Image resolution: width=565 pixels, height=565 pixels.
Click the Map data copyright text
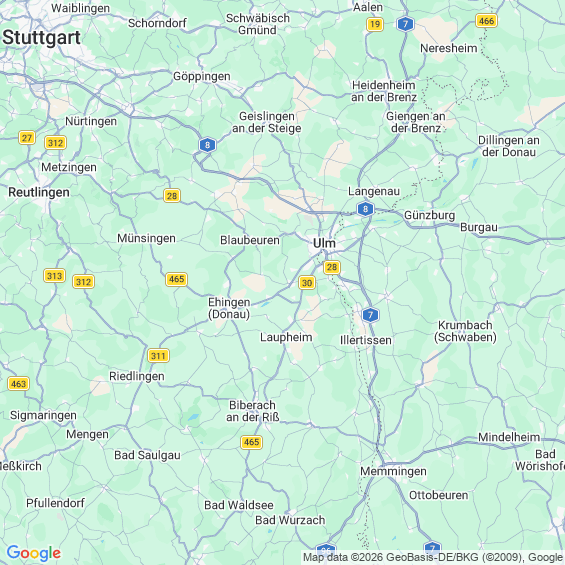point(433,557)
